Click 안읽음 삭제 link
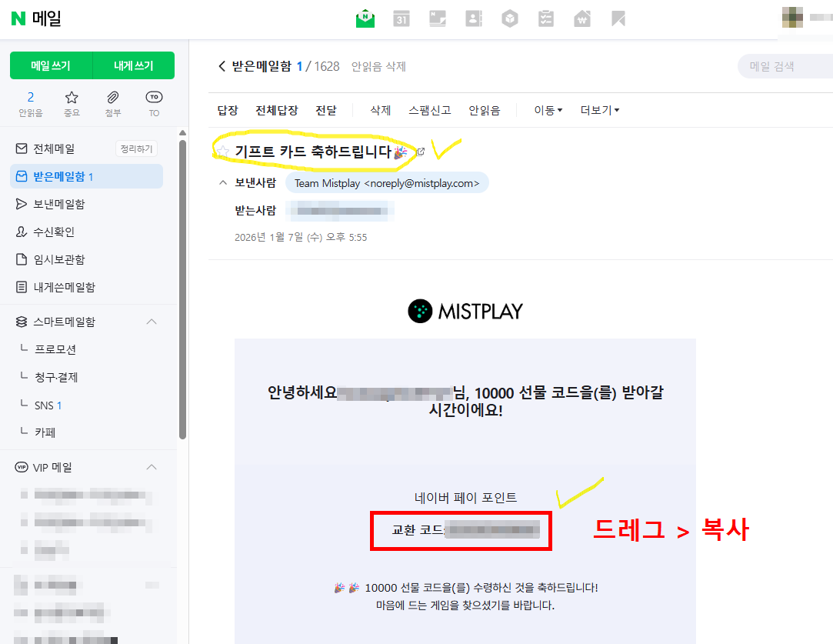 (378, 66)
